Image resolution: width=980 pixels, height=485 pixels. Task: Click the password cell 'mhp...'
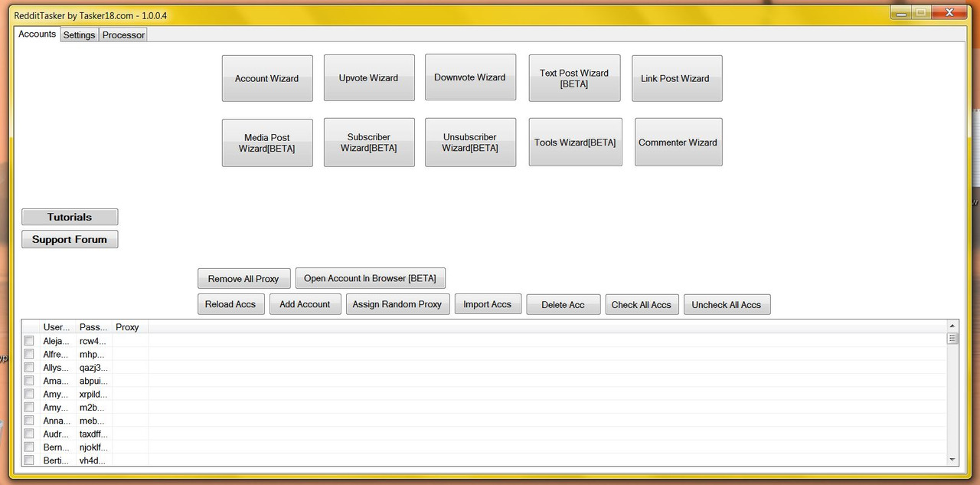(x=92, y=354)
